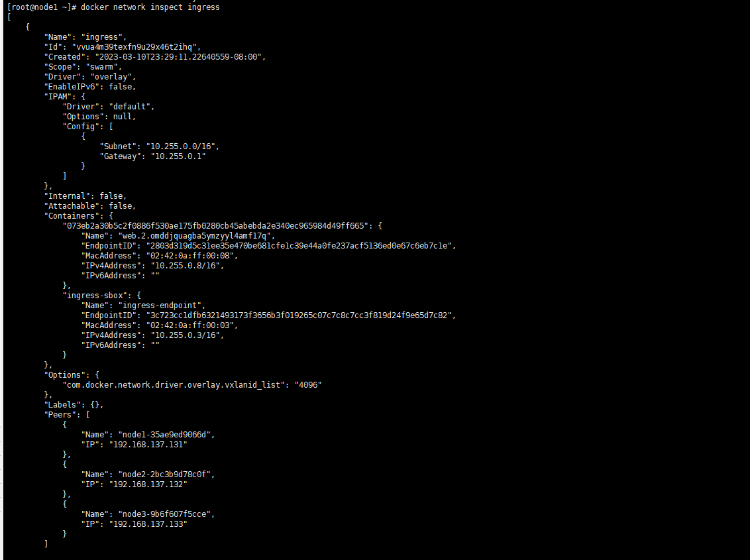Click peer IP 192.168.137.132
This screenshot has width=750, height=560.
(148, 484)
